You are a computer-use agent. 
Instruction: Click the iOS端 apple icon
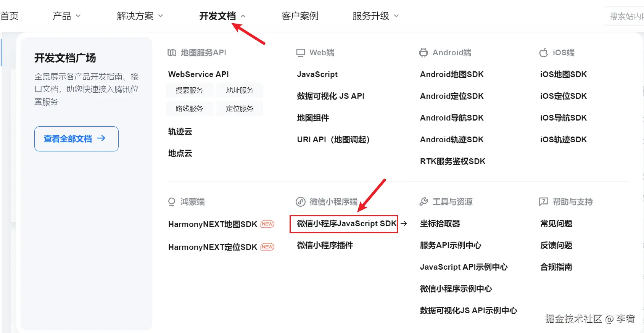pyautogui.click(x=544, y=53)
